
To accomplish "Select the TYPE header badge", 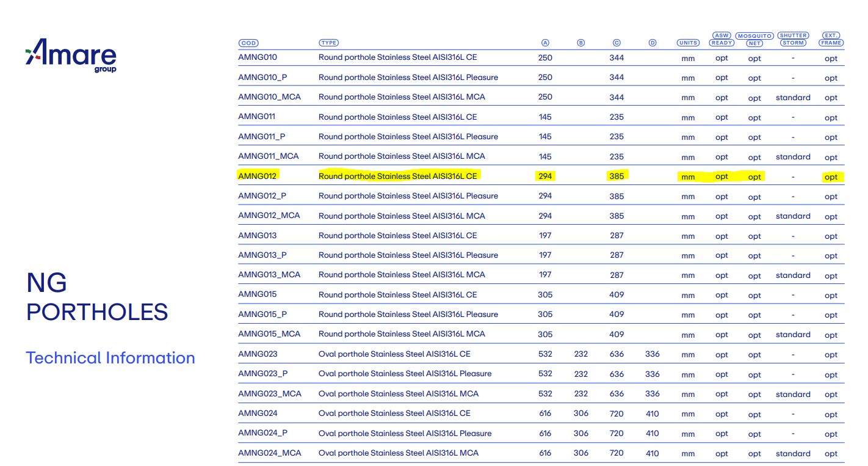I will [328, 43].
